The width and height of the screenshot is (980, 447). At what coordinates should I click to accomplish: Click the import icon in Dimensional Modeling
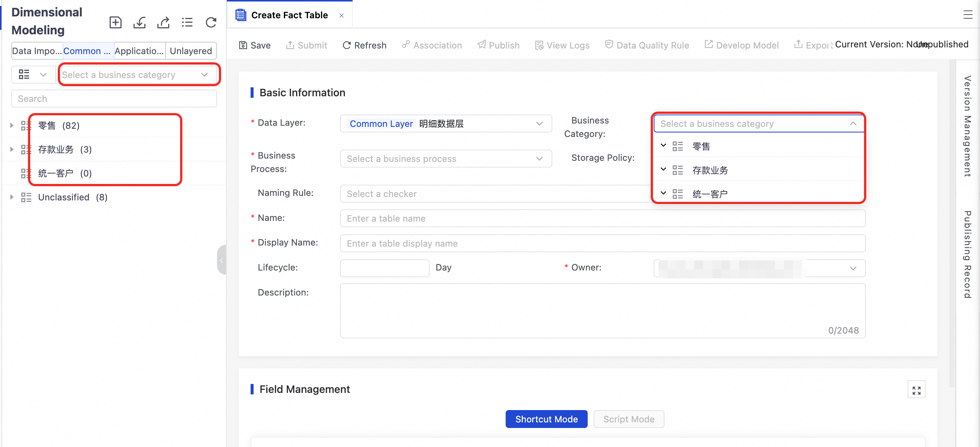(x=139, y=22)
